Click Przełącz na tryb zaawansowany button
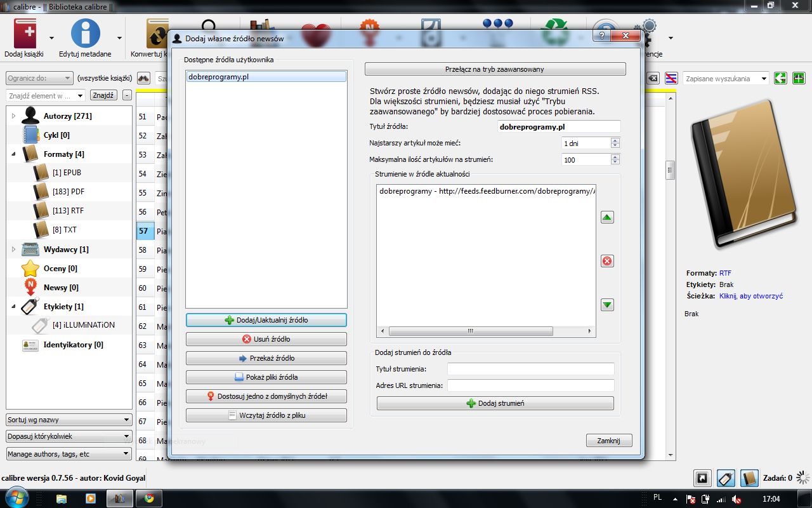Screen dimensions: 812x508 [495, 69]
